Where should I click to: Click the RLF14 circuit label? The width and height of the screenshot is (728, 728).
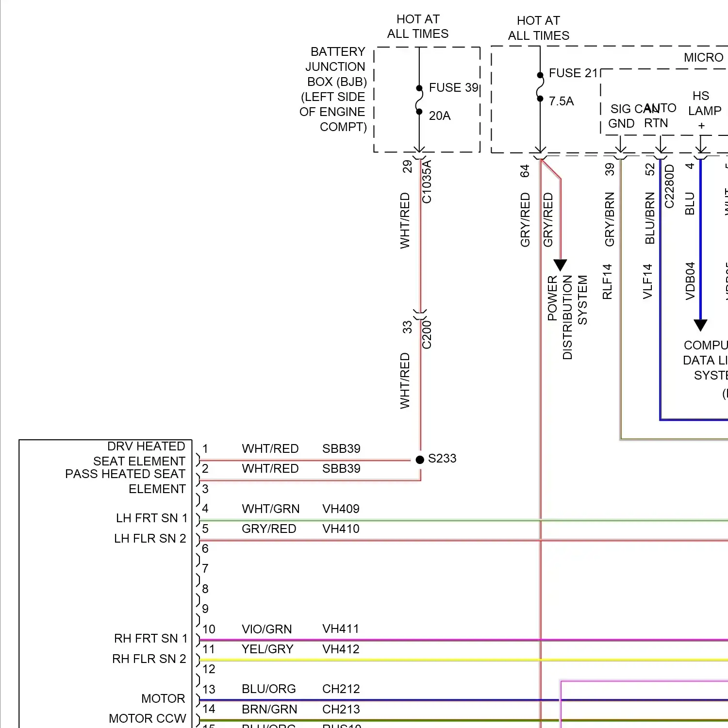click(607, 281)
